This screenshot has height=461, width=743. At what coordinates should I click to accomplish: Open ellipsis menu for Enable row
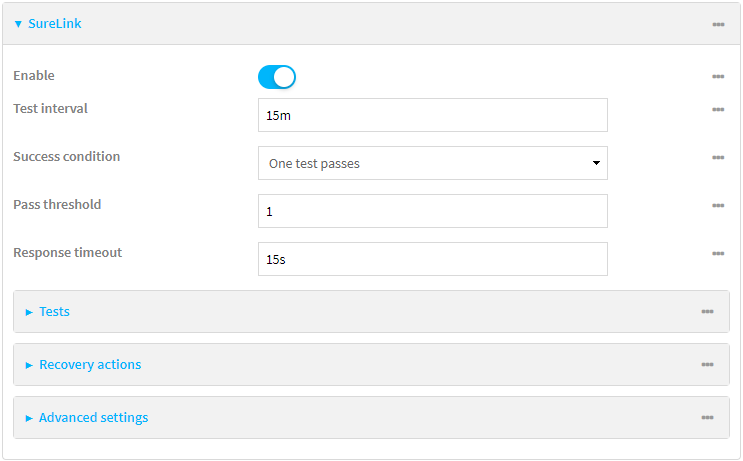tap(718, 77)
